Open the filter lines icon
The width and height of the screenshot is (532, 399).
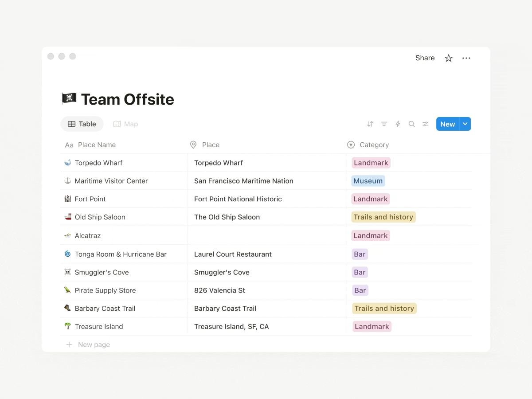click(384, 124)
